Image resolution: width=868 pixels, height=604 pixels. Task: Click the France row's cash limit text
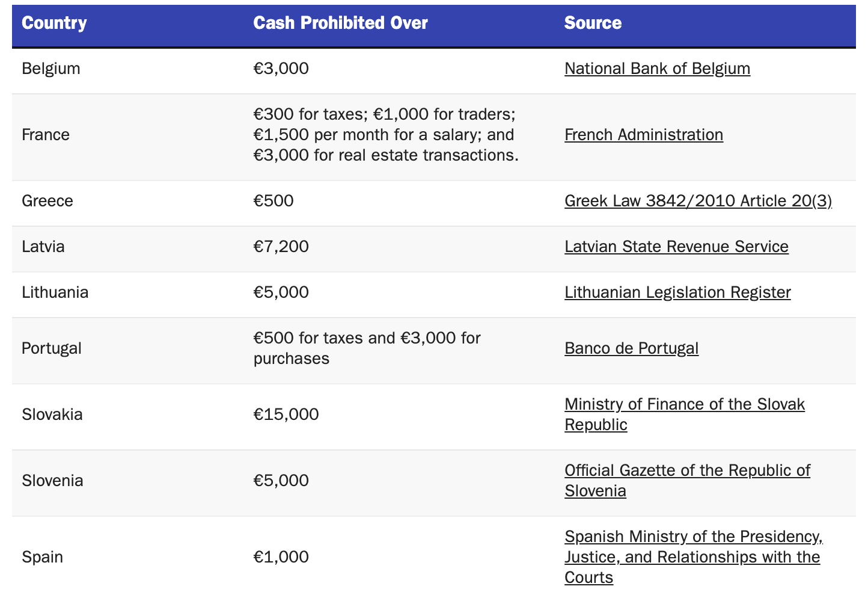point(385,135)
